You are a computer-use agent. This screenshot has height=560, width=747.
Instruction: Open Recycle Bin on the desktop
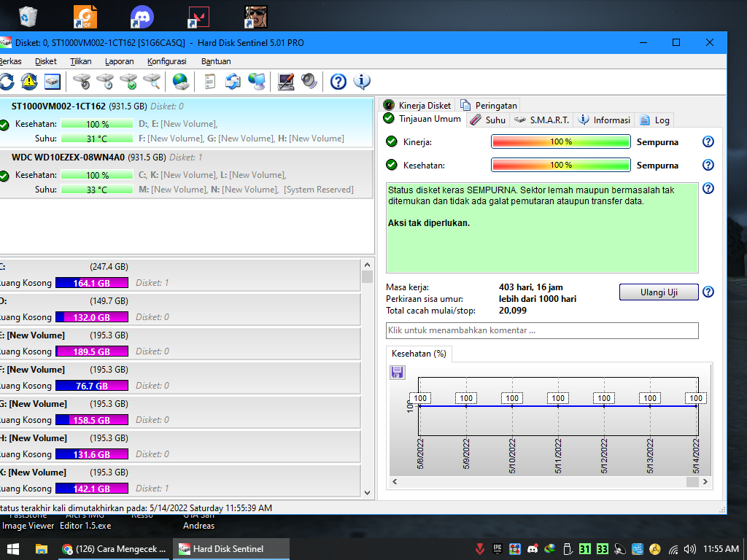click(x=28, y=17)
